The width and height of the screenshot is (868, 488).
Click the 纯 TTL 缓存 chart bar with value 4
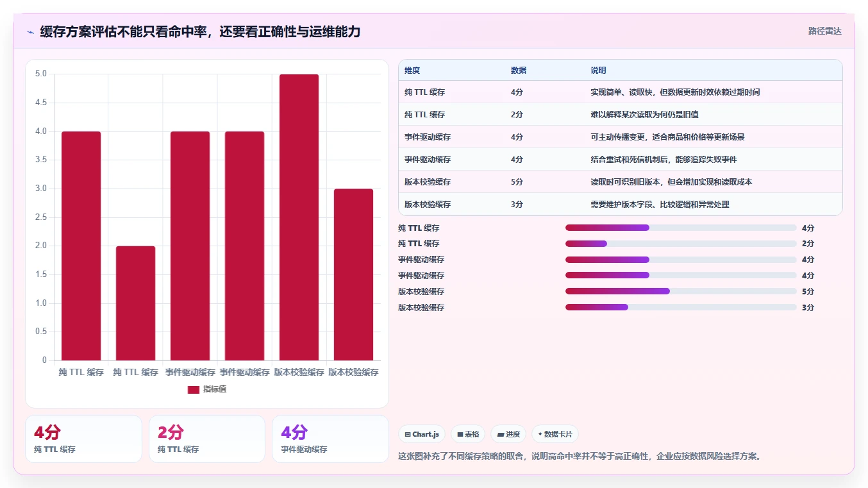(81, 246)
